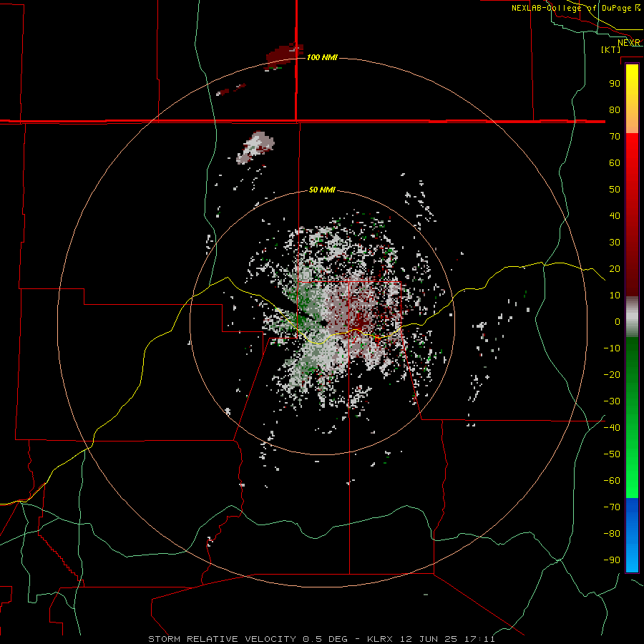Click the -60 value on the velocity scale

pos(612,481)
